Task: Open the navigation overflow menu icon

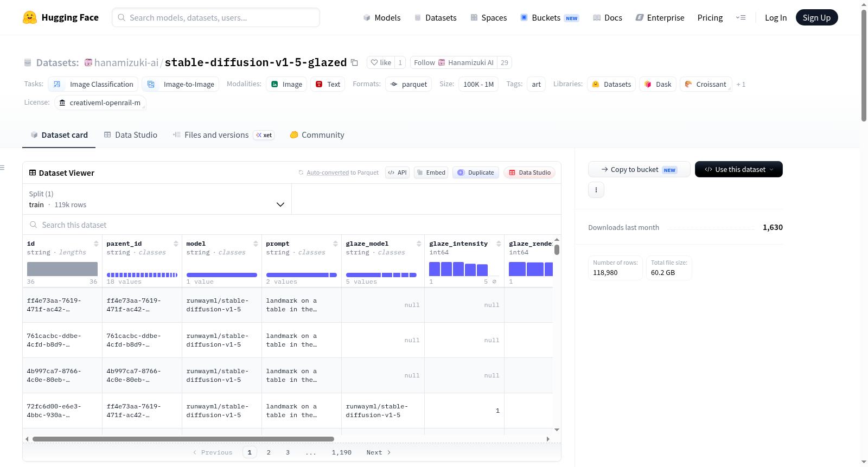Action: coord(741,17)
